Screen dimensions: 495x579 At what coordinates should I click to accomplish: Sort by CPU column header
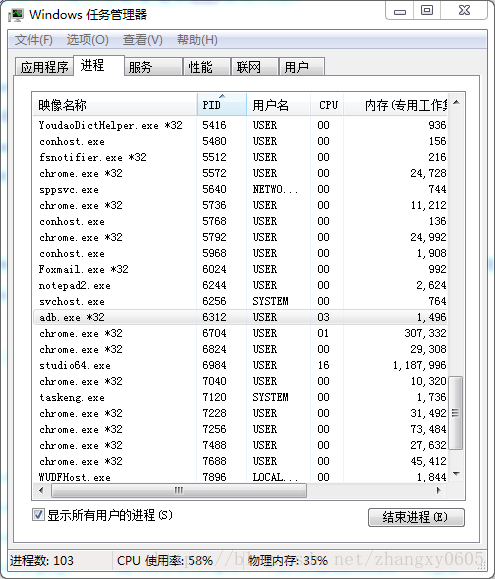(327, 105)
